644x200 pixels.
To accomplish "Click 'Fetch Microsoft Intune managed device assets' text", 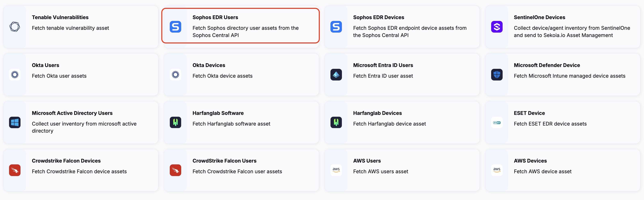I will 570,76.
